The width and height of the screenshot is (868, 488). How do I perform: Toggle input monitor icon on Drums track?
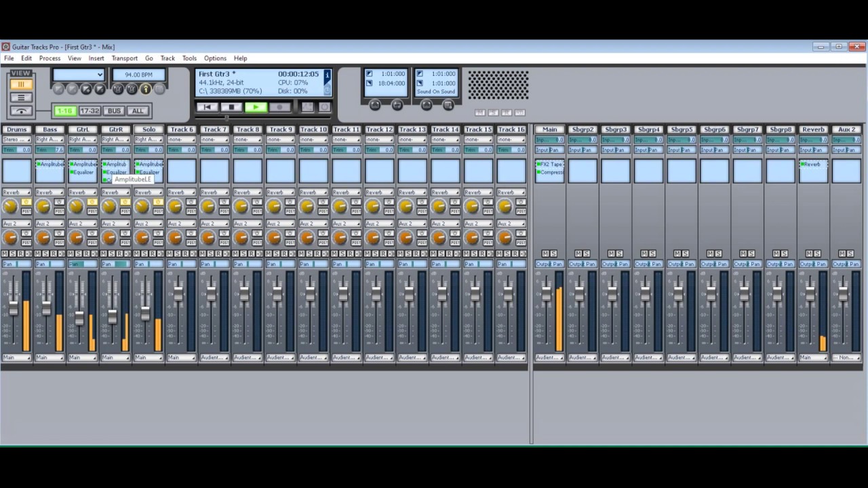pyautogui.click(x=28, y=253)
